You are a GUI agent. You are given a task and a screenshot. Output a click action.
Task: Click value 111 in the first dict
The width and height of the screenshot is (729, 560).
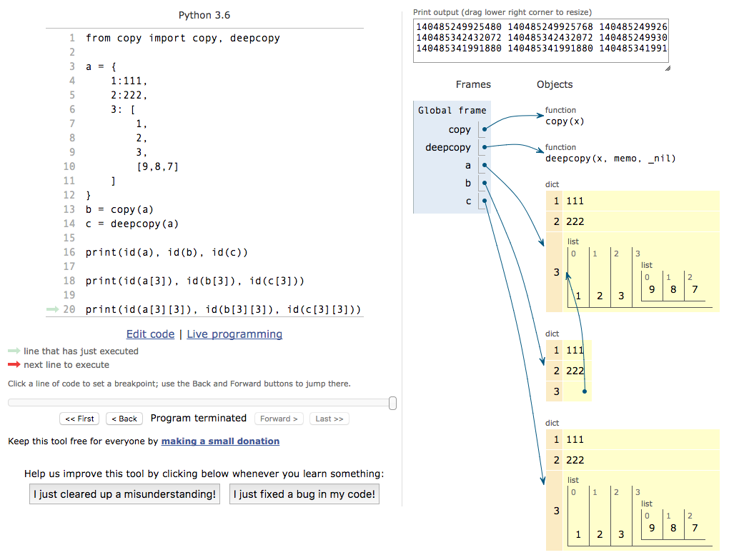[575, 201]
